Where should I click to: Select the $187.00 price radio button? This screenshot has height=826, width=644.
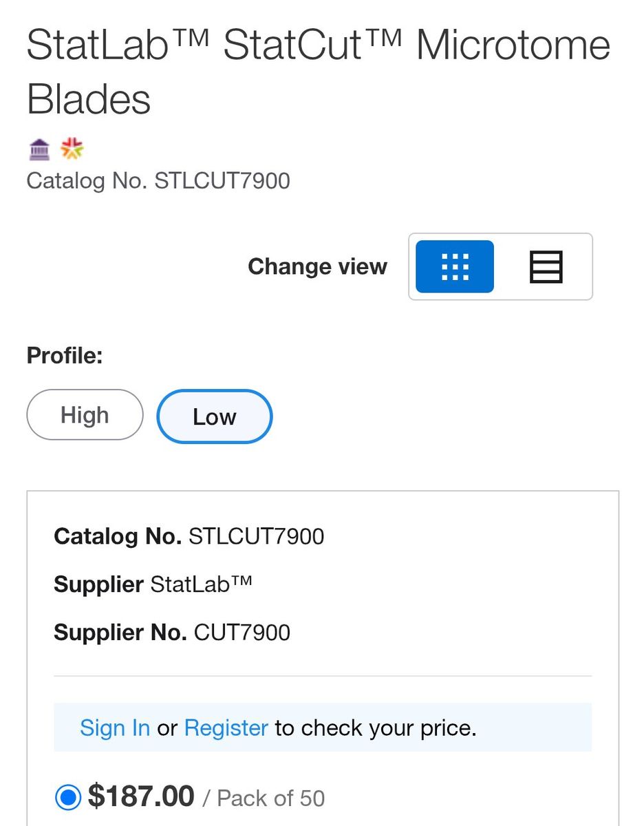[67, 798]
